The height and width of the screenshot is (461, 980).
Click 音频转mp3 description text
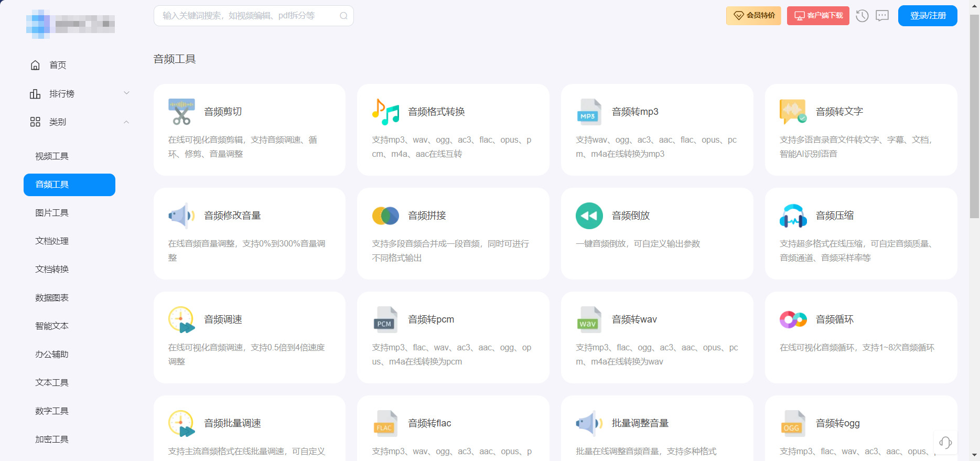tap(656, 147)
